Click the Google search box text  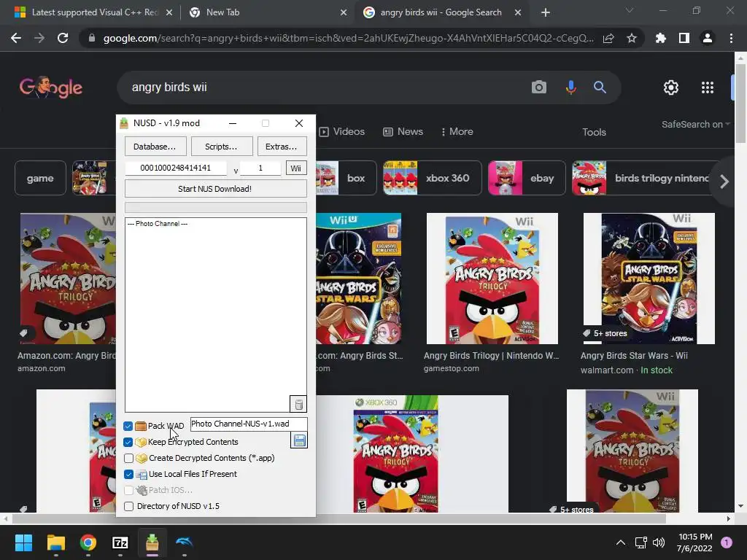click(x=169, y=87)
